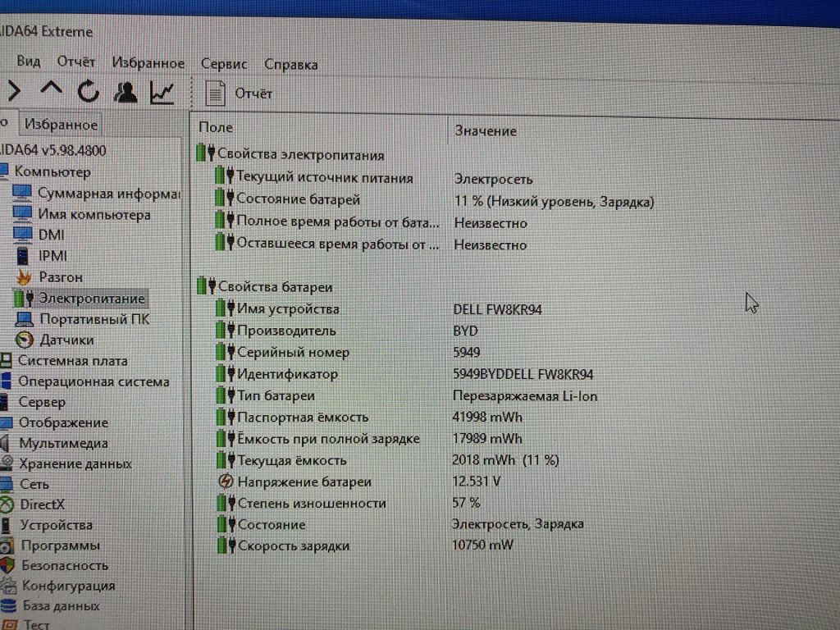The image size is (840, 630).
Task: Click the Up arrow toolbar button
Action: pos(52,89)
